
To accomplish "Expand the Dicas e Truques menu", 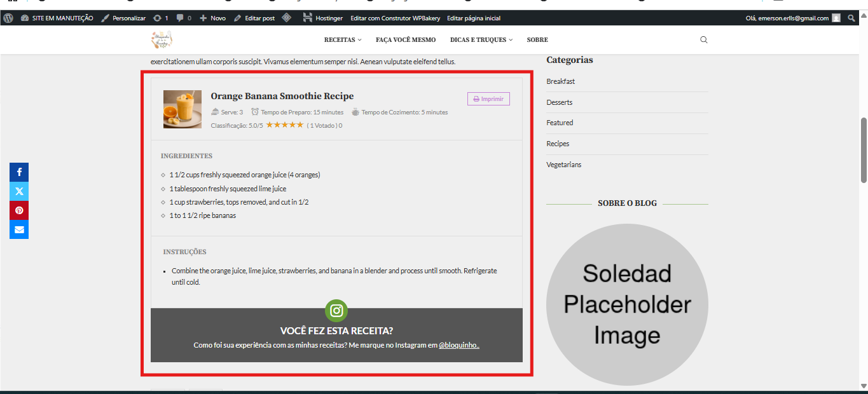I will point(481,39).
